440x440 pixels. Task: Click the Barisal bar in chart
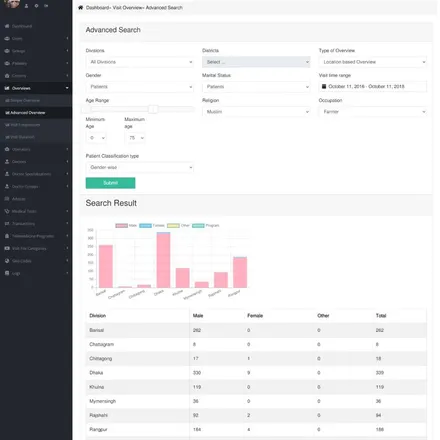coord(106,266)
